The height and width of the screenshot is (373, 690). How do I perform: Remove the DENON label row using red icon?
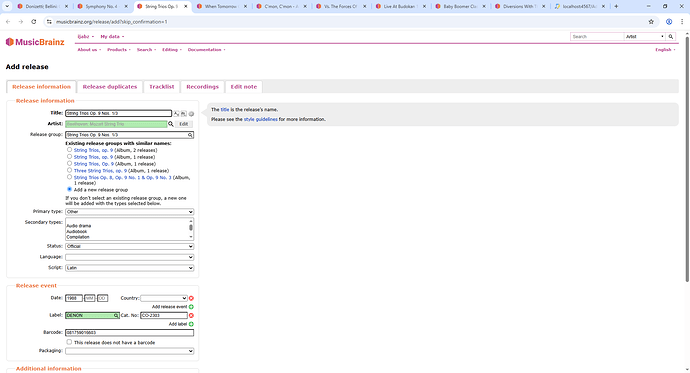(191, 315)
